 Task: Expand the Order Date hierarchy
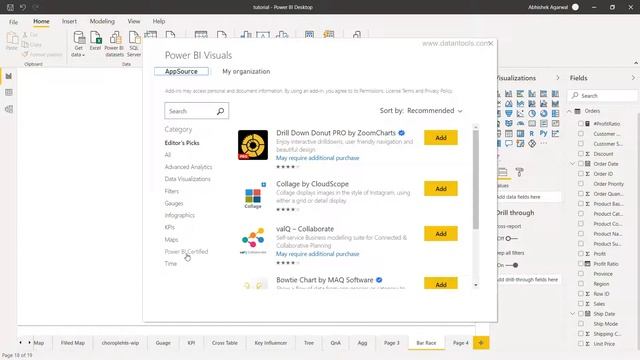tap(573, 164)
